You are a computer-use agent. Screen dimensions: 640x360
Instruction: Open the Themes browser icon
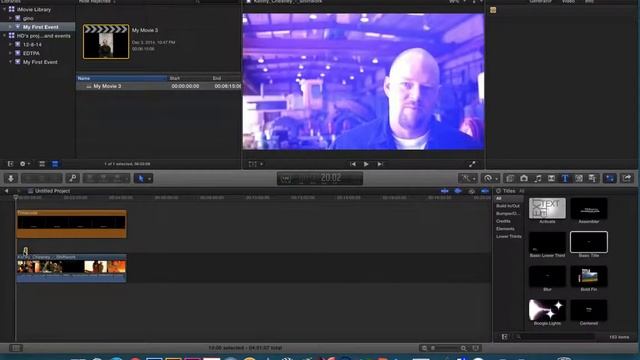[x=592, y=178]
